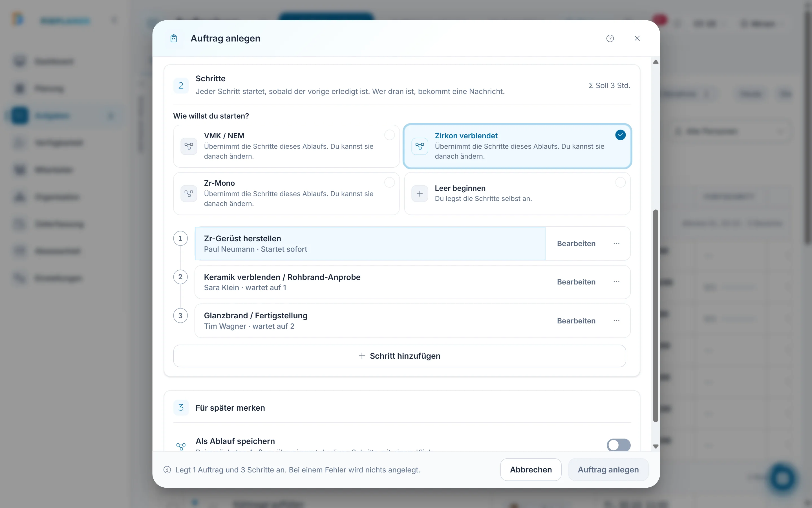Click Bearbeiten for Glanzbrand / Fertigstellung
The height and width of the screenshot is (508, 812).
click(x=576, y=321)
